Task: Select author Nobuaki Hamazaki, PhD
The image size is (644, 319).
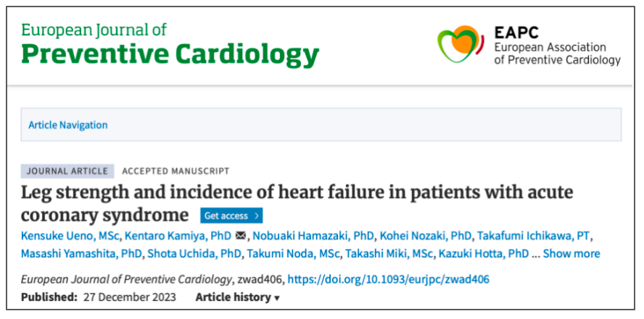Action: coord(313,236)
